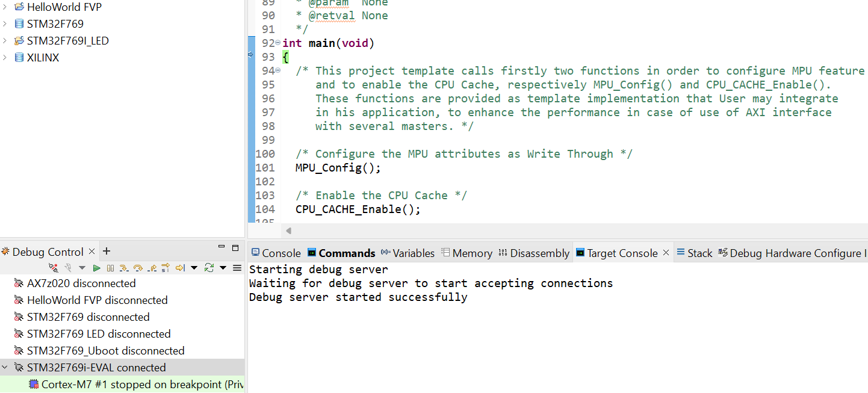Click the run to location arrow icon
The image size is (868, 393).
[179, 268]
